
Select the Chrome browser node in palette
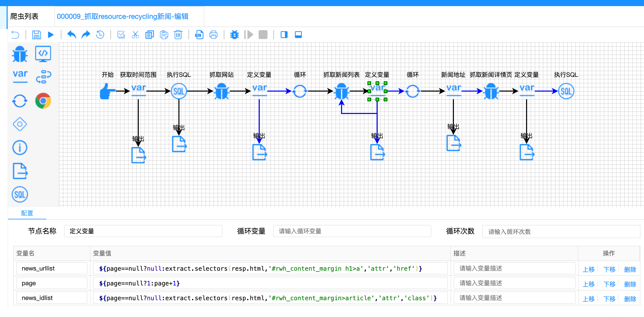(x=43, y=101)
